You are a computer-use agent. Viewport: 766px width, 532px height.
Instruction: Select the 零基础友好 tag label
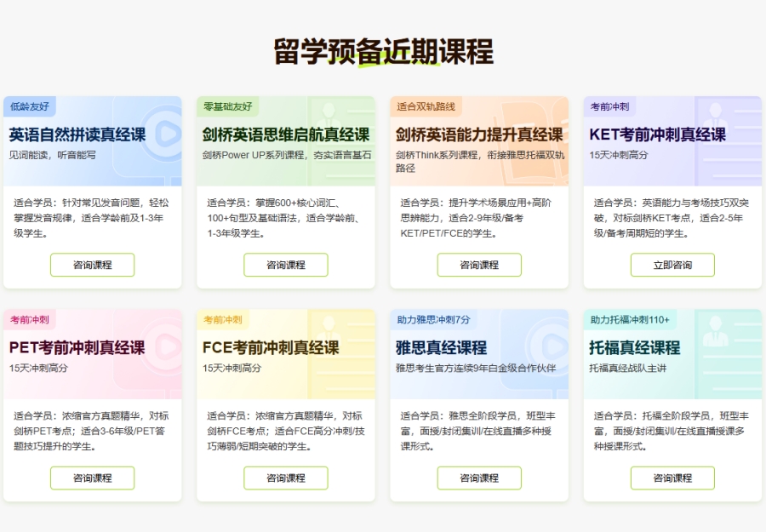pyautogui.click(x=228, y=107)
